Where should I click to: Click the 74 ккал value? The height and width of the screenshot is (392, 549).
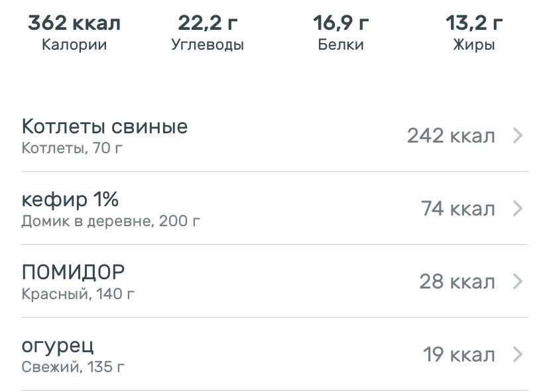[x=458, y=209]
